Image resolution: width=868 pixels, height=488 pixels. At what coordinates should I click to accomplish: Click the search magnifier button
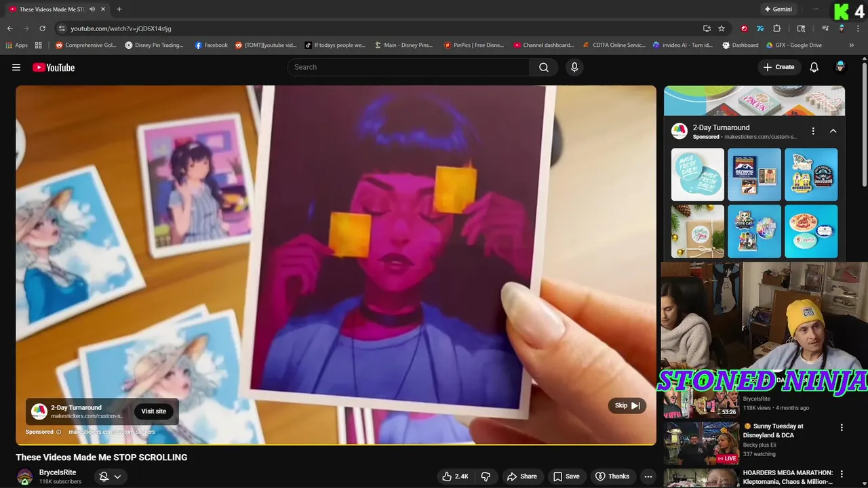pos(544,67)
